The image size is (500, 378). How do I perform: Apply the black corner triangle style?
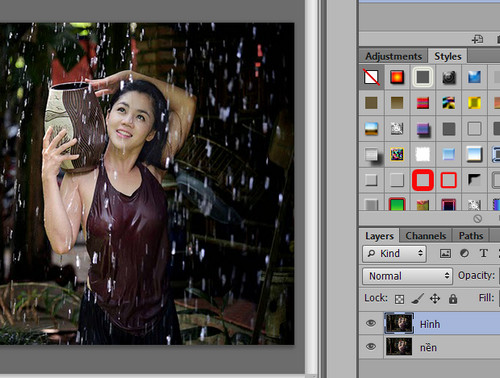pos(474,180)
